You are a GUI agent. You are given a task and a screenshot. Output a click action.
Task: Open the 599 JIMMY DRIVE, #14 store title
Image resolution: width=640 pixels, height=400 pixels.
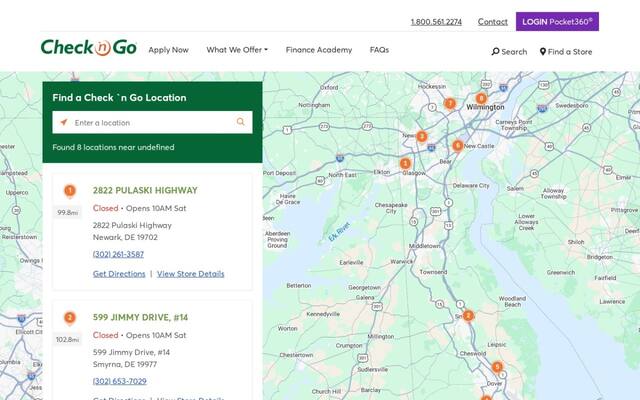(140, 317)
